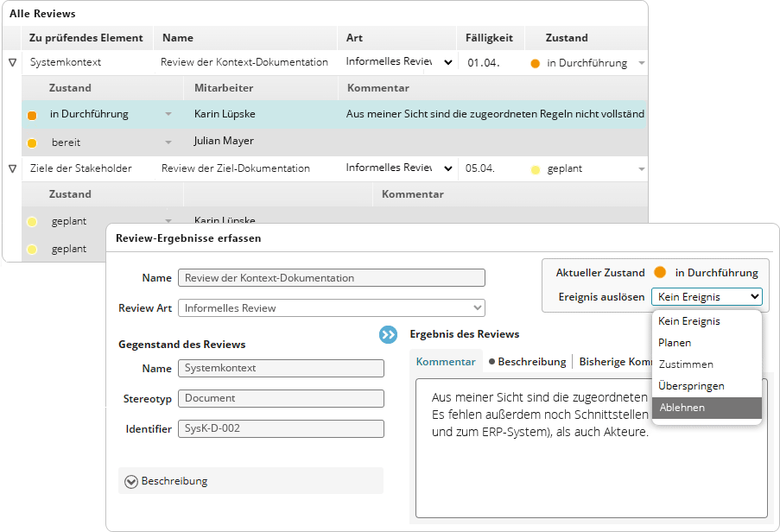Open the Bisherige Kommentare tab
The image size is (780, 532).
click(x=615, y=362)
